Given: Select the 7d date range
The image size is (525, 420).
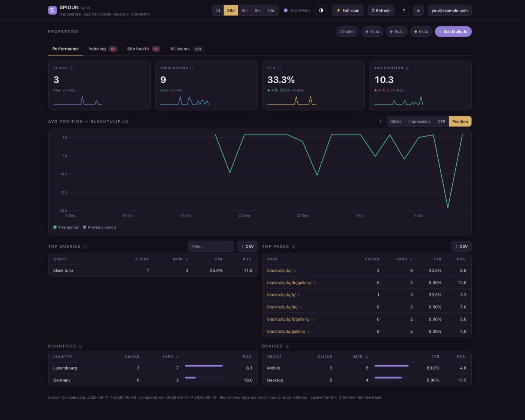Looking at the screenshot, I should [x=218, y=10].
